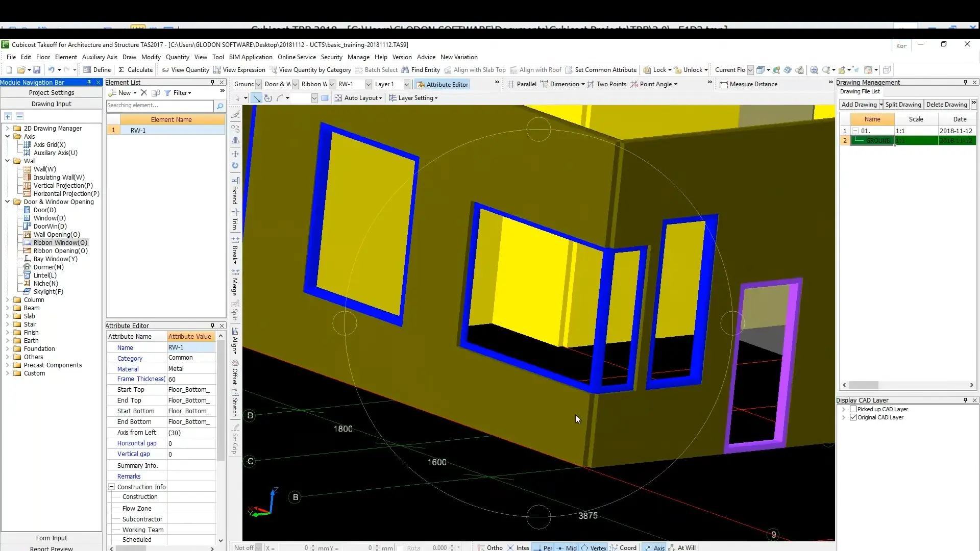Click the search magnifier in Element List
The height and width of the screenshot is (551, 980).
220,106
